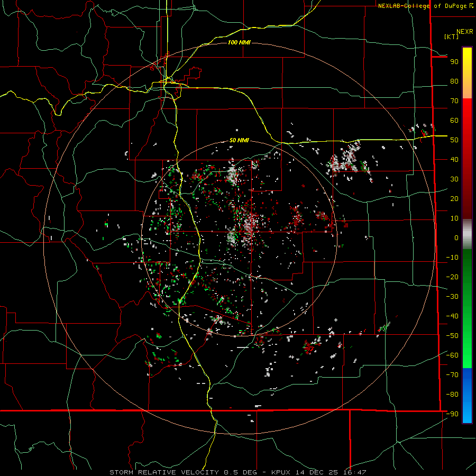
Task: Click the -30 value on the velocity scale
Action: (x=452, y=297)
